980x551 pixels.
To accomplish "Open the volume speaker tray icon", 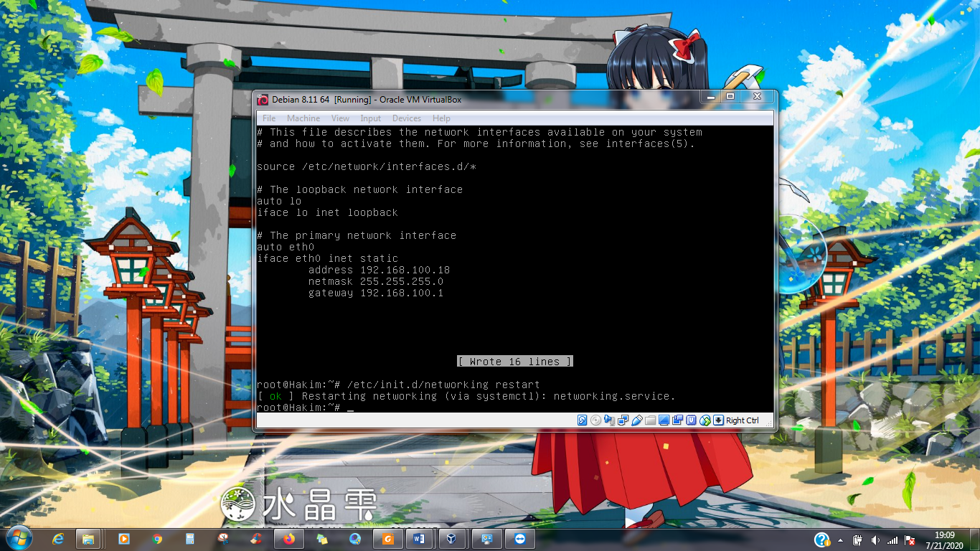I will (x=875, y=540).
